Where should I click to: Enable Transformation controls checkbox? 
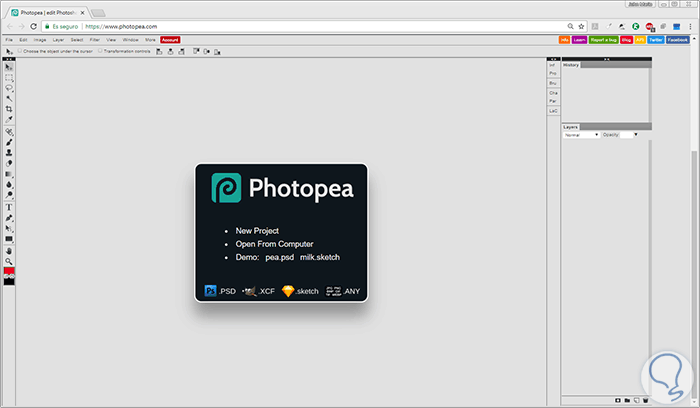click(100, 51)
